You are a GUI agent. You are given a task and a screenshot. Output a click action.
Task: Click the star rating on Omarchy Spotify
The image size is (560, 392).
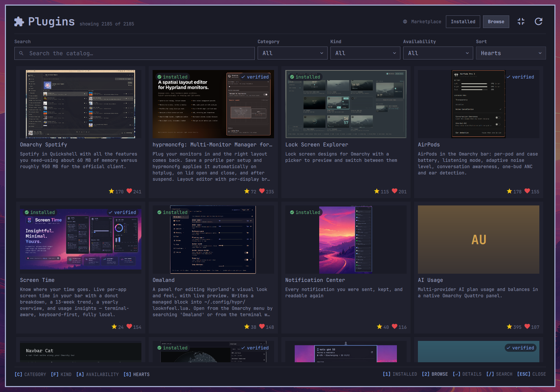click(112, 191)
